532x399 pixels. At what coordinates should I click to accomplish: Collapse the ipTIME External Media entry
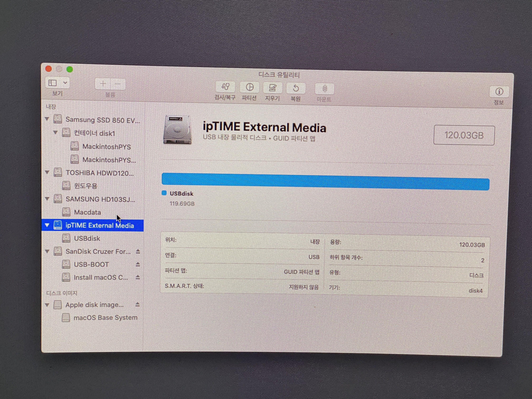[x=47, y=225]
